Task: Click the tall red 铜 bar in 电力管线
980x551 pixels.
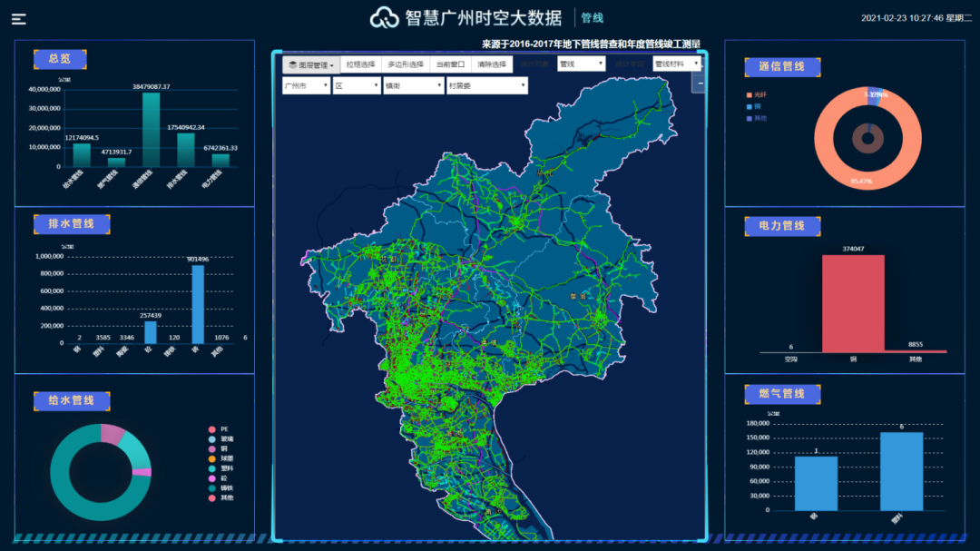Action: pyautogui.click(x=852, y=303)
